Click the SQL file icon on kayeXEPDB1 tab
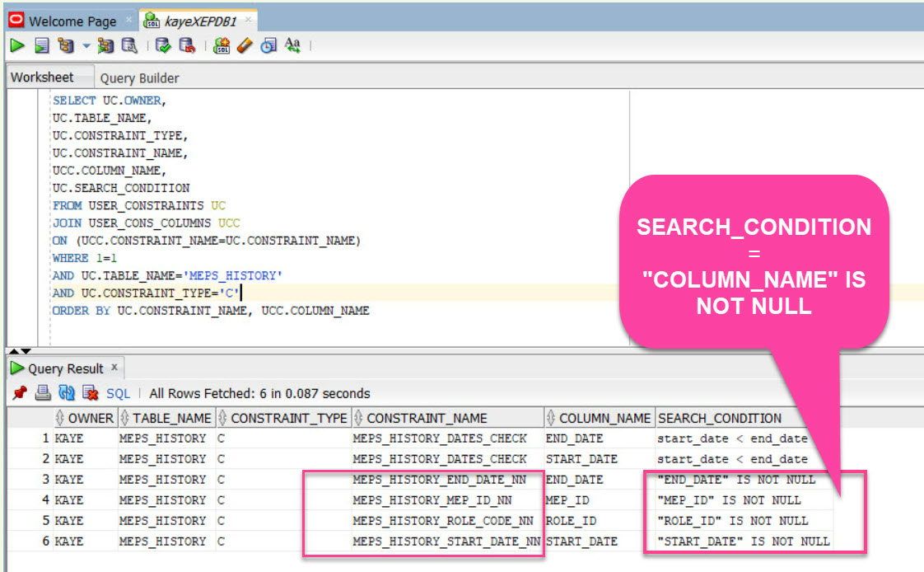Image resolution: width=924 pixels, height=572 pixels. [x=152, y=21]
